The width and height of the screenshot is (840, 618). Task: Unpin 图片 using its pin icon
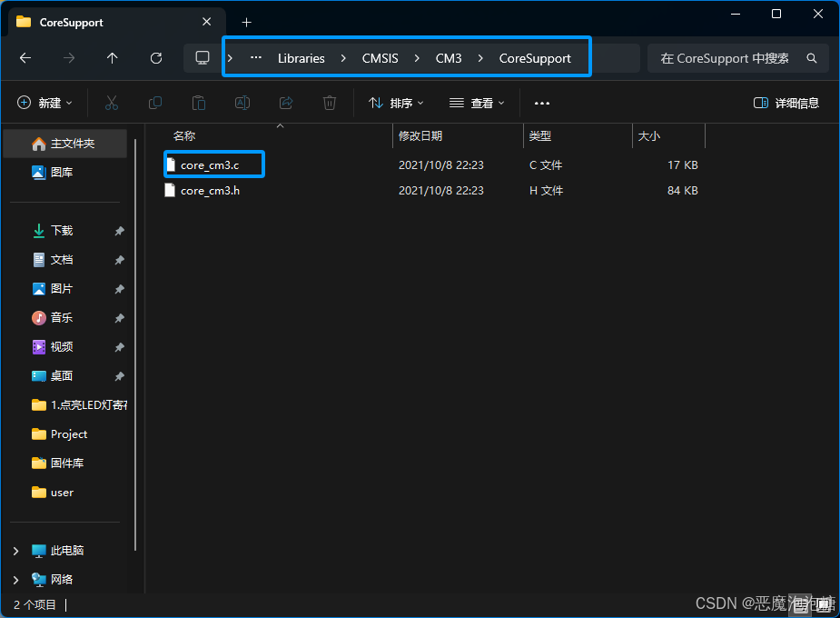tap(119, 289)
